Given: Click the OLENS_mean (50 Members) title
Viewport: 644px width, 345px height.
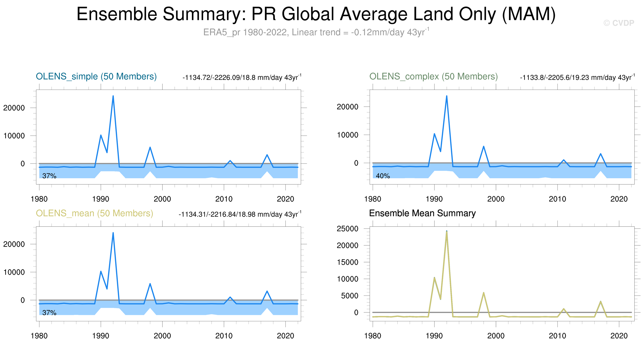Looking at the screenshot, I should point(94,213).
